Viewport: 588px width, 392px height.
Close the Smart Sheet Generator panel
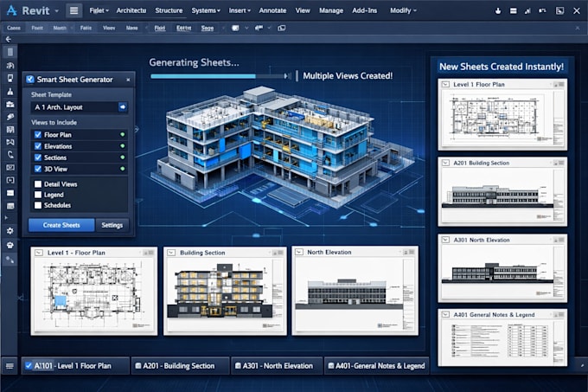pyautogui.click(x=128, y=80)
